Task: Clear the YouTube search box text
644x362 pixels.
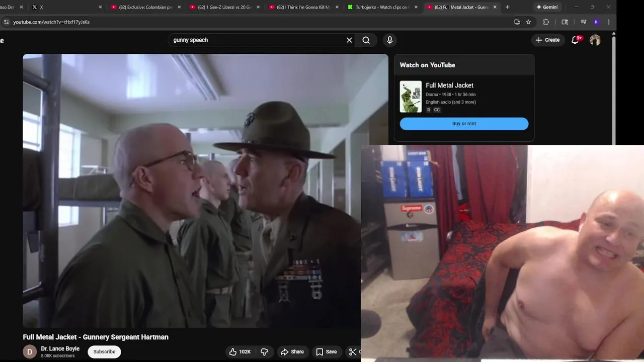Action: 349,40
